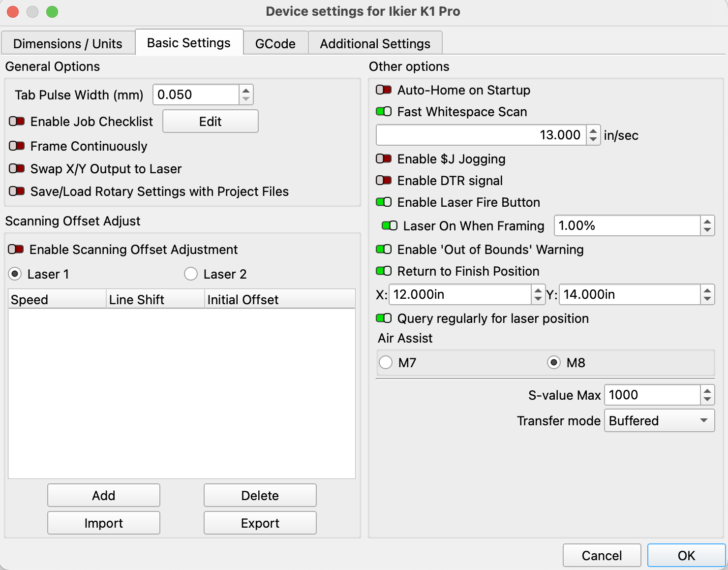Click the X finish position field

pyautogui.click(x=460, y=294)
